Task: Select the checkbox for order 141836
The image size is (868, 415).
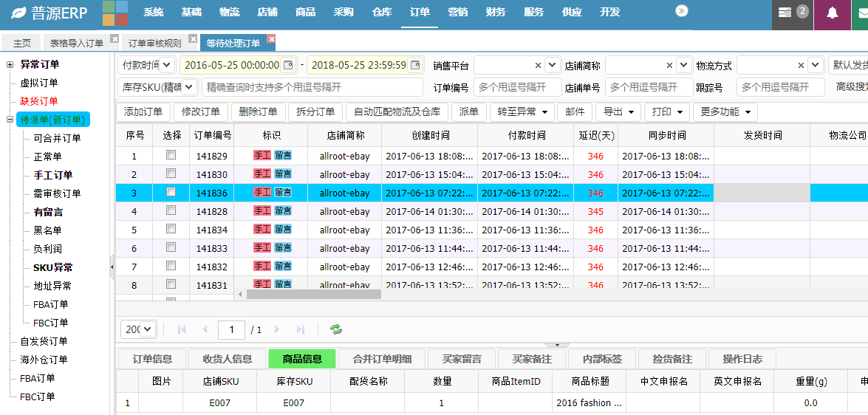Action: tap(171, 192)
